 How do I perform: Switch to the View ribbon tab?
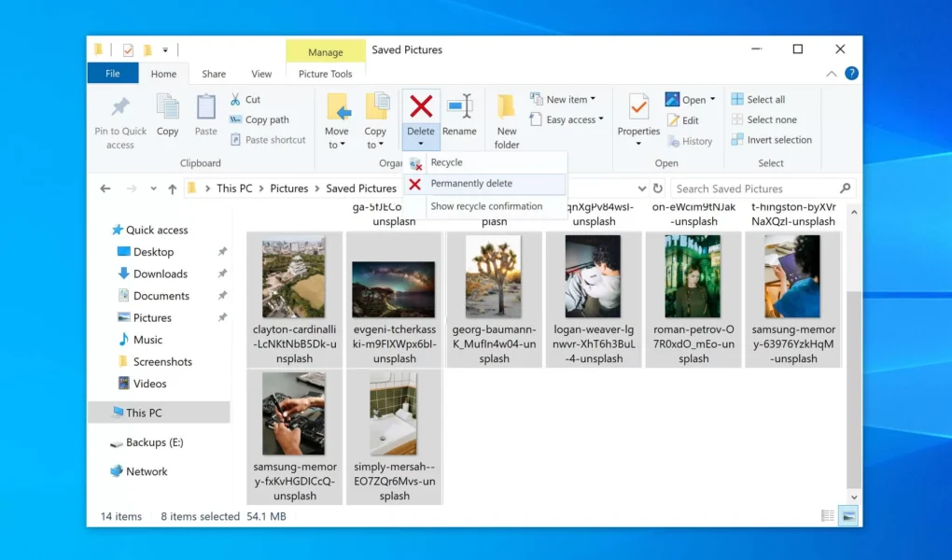pos(260,73)
